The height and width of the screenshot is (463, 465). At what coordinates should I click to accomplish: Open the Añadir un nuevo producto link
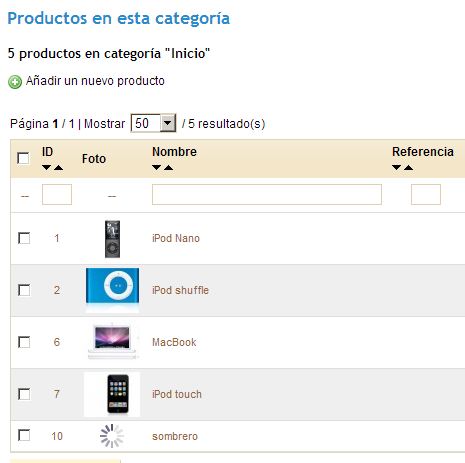click(95, 81)
